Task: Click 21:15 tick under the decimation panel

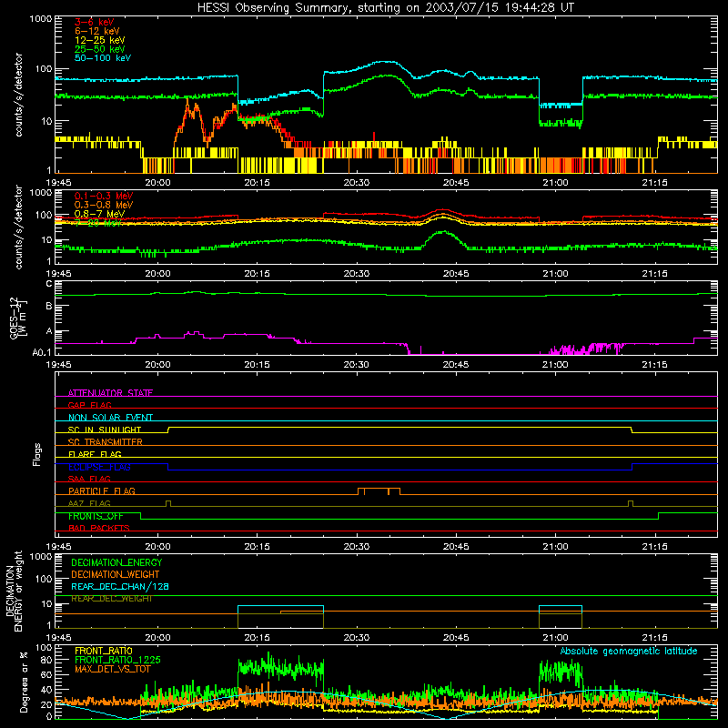Action: (654, 638)
